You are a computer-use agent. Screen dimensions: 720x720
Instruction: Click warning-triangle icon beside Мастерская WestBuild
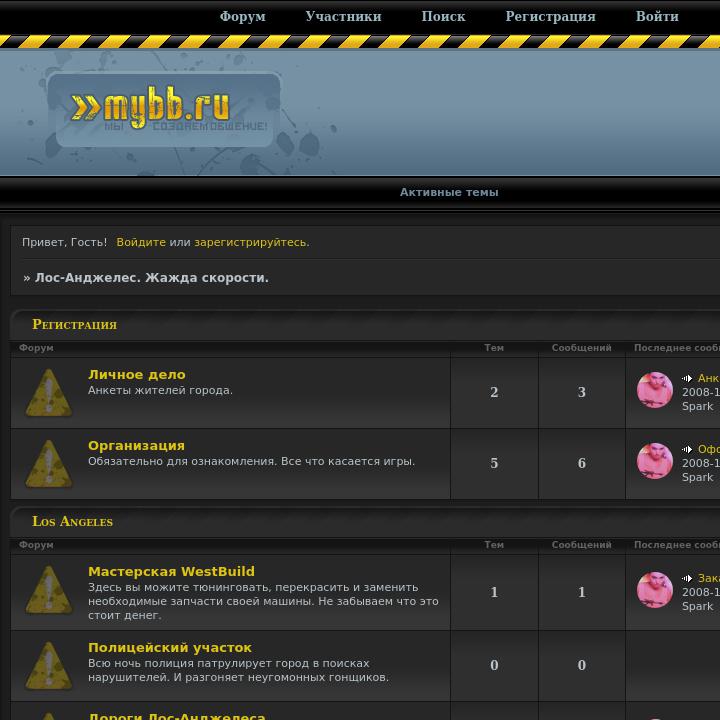tap(49, 590)
